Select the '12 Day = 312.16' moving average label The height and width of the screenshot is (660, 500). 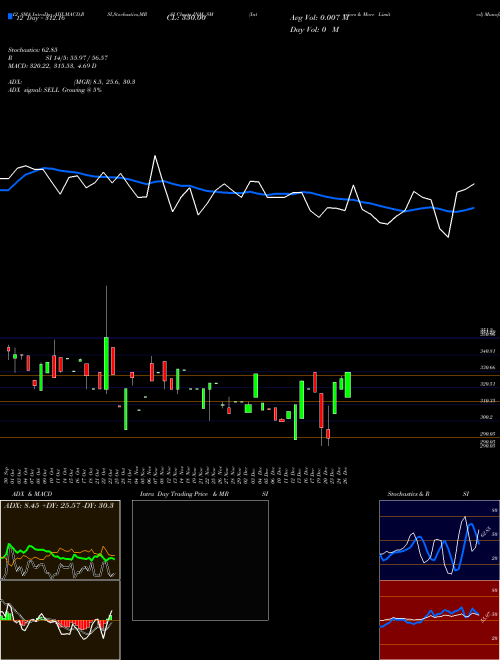coord(40,18)
